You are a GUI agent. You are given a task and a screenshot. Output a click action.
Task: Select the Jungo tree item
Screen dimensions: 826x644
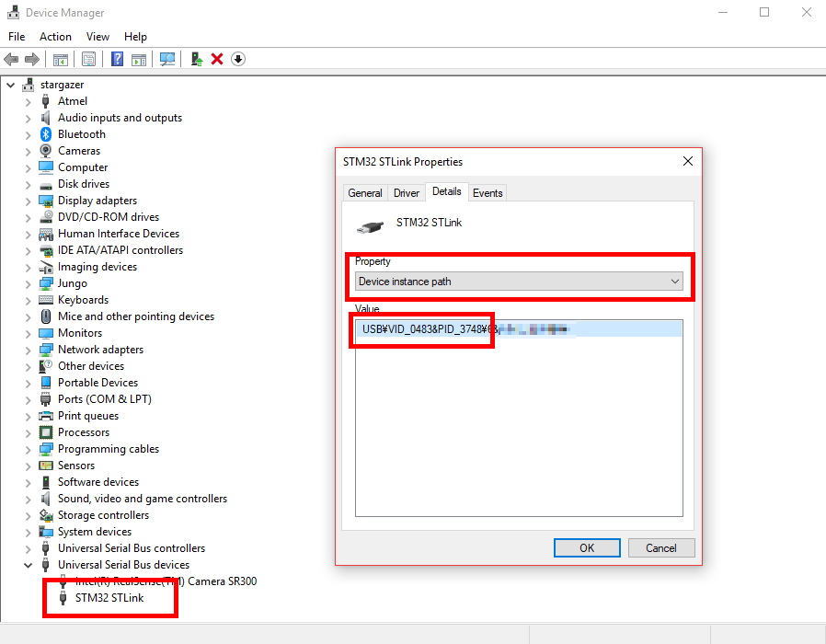tap(72, 283)
